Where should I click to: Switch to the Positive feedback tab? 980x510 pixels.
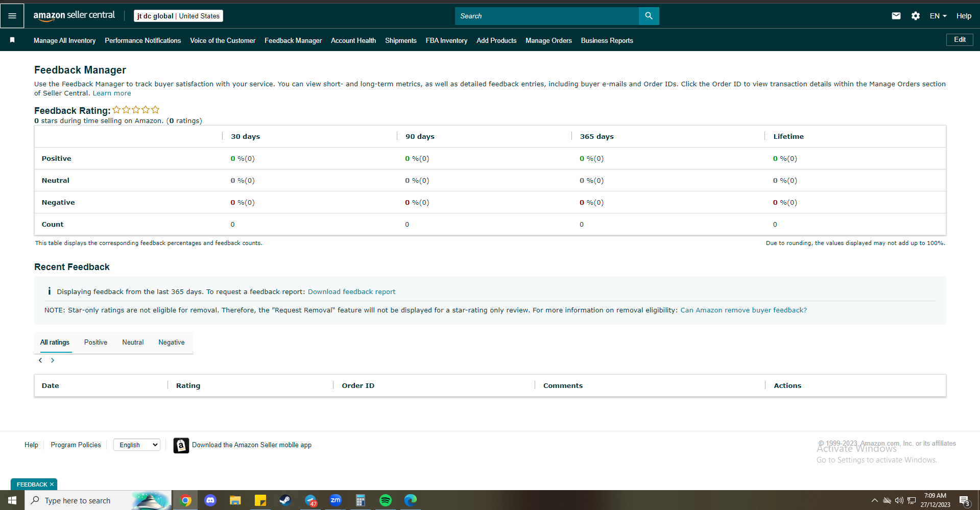[x=95, y=342]
